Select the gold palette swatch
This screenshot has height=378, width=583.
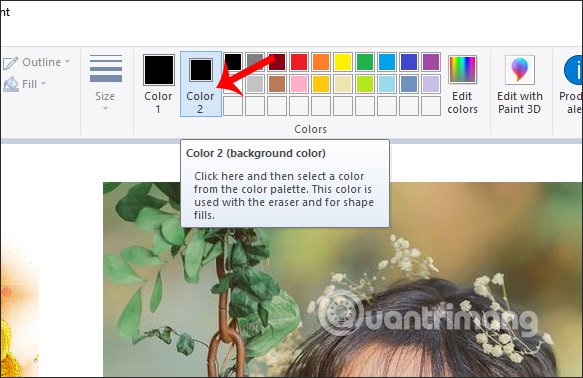(321, 84)
